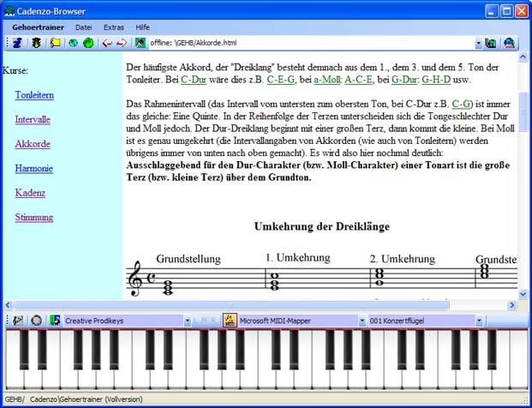Expand the 001 Konzertflügel instrument dropdown

coord(479,321)
